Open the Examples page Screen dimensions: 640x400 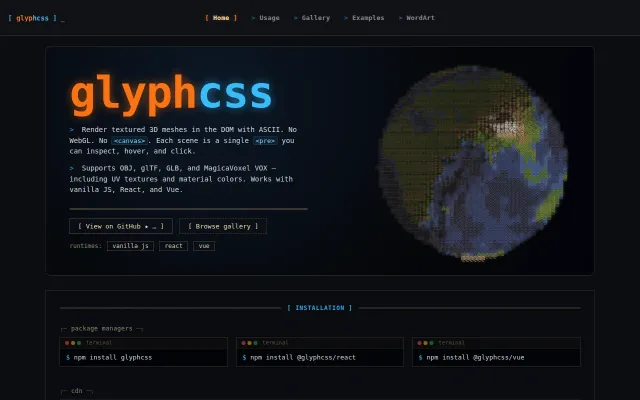click(x=364, y=18)
